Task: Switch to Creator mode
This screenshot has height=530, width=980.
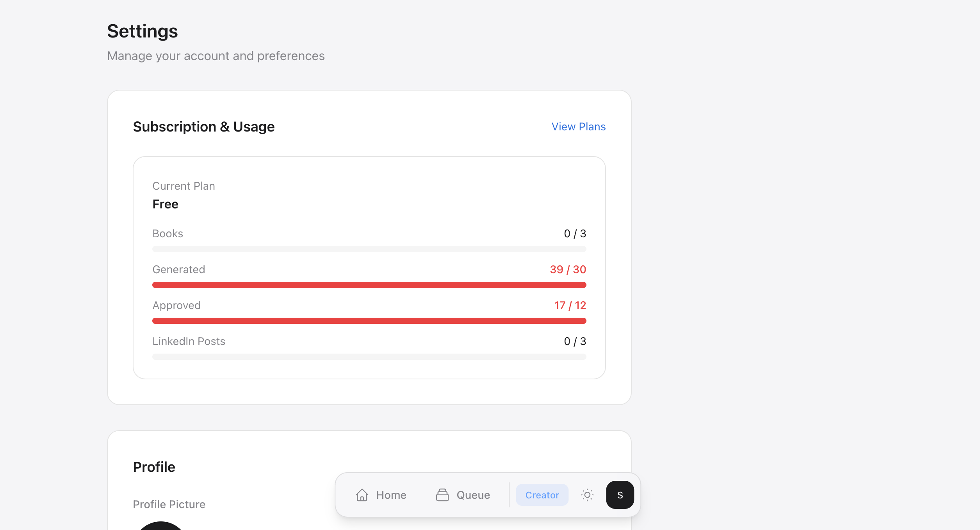Action: coord(542,495)
